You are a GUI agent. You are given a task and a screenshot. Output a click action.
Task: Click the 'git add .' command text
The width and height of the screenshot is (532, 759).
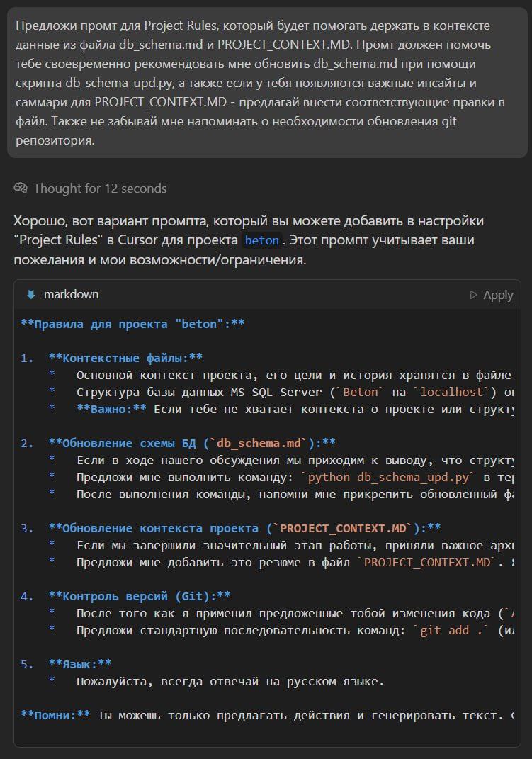(443, 630)
